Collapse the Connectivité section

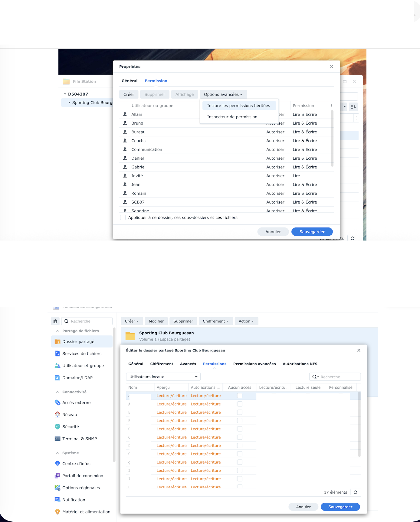coord(57,392)
